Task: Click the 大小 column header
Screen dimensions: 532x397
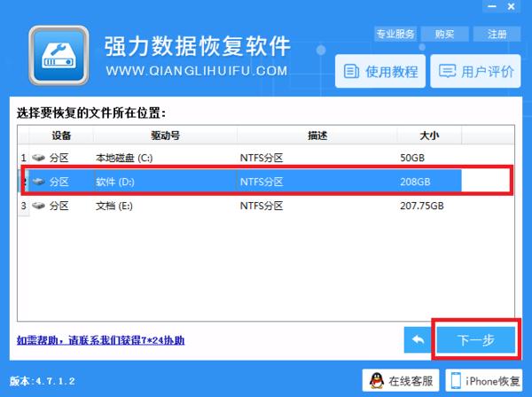Action: point(429,136)
